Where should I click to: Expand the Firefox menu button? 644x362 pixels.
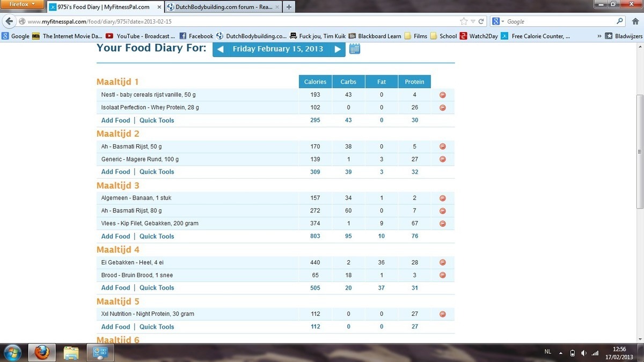pos(22,4)
